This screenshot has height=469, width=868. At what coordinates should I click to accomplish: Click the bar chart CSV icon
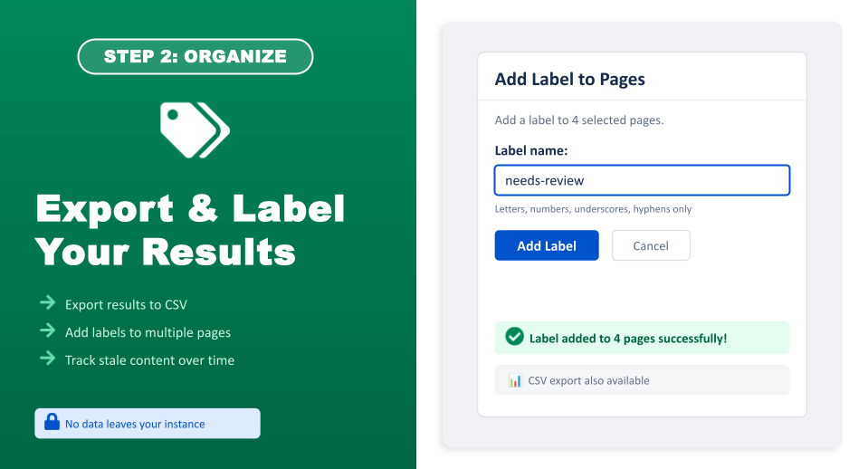tap(515, 380)
